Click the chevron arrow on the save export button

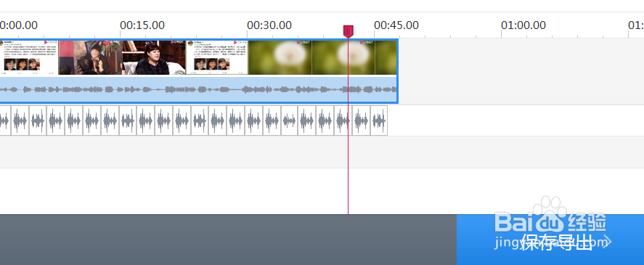(x=608, y=242)
